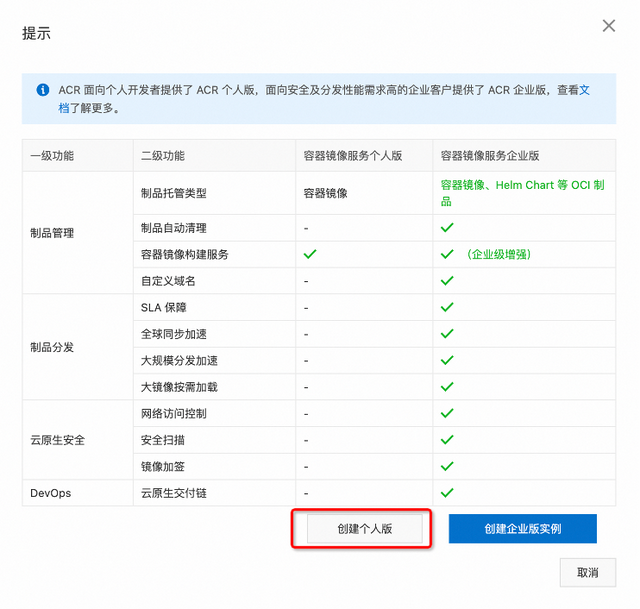The width and height of the screenshot is (640, 609).
Task: Click the enterprise checkmark for 制品自动清理
Action: [447, 228]
